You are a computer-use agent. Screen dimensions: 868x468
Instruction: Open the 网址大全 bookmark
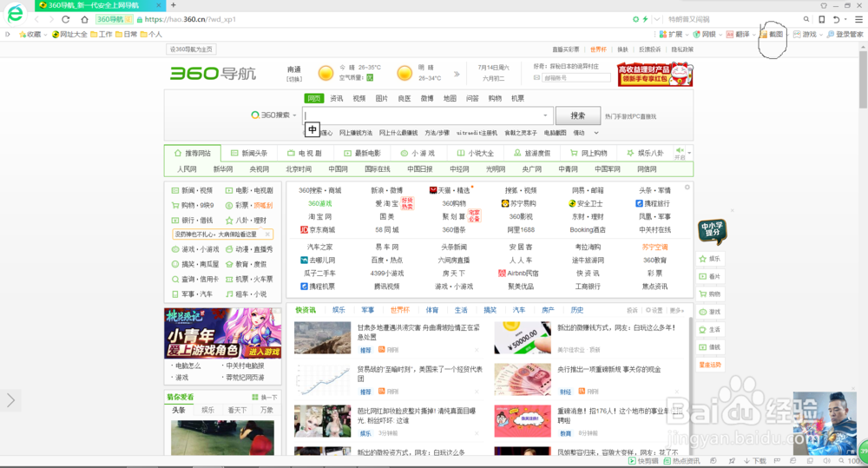(69, 35)
